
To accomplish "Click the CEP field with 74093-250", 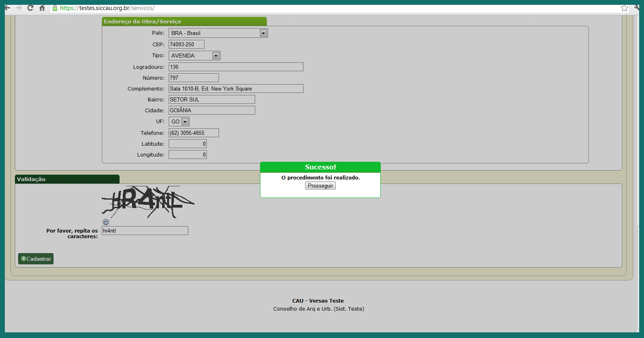I will click(186, 44).
